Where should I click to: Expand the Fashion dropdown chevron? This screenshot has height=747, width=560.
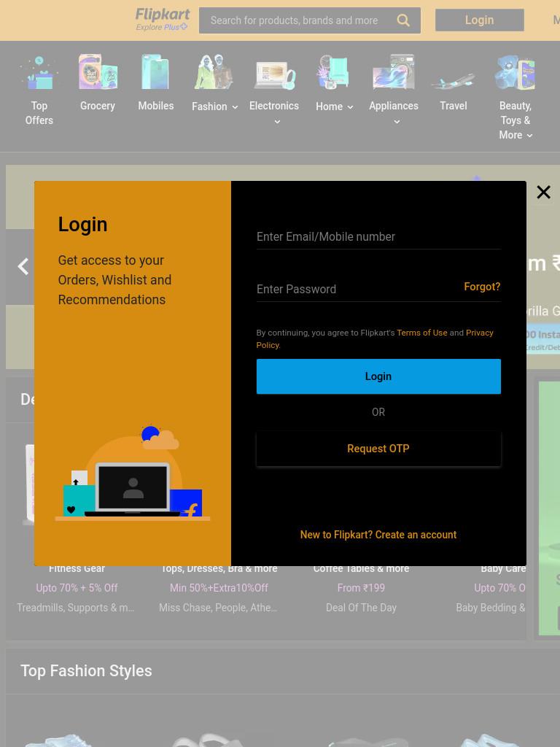point(235,107)
